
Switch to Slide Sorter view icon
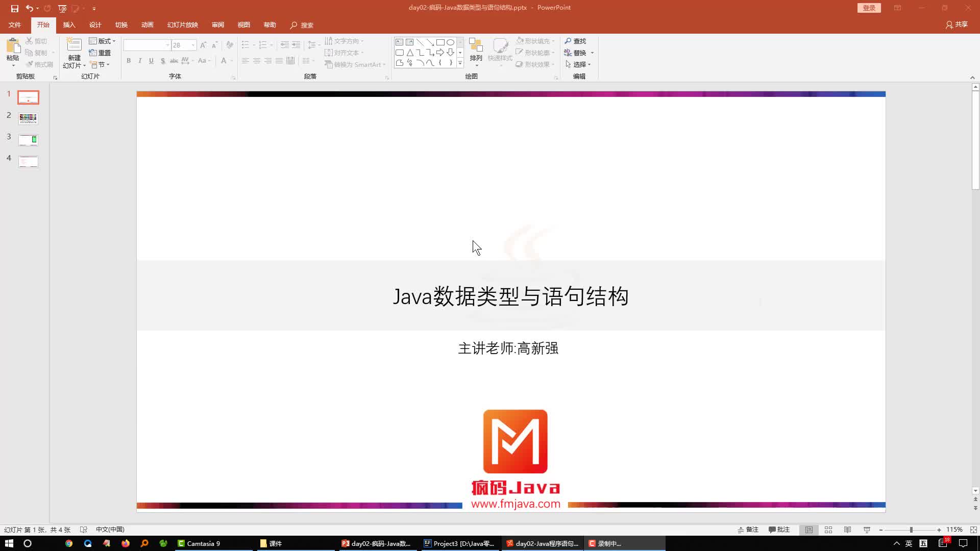[x=828, y=530]
